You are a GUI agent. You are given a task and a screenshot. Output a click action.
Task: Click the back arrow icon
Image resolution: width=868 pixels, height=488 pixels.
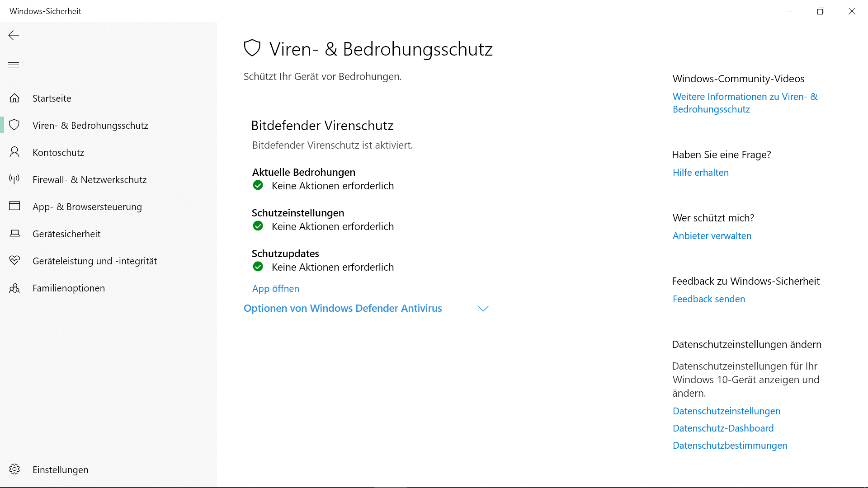point(14,35)
